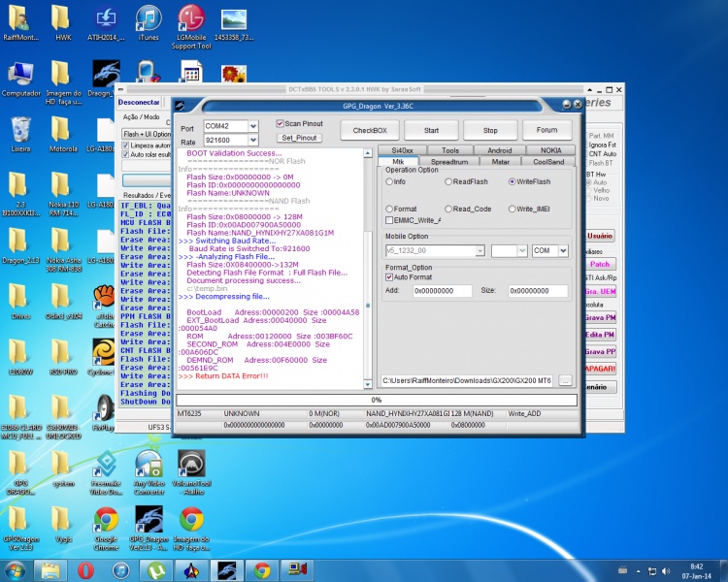Image resolution: width=728 pixels, height=582 pixels.
Task: Open the Drives folder on desktop
Action: point(20,302)
